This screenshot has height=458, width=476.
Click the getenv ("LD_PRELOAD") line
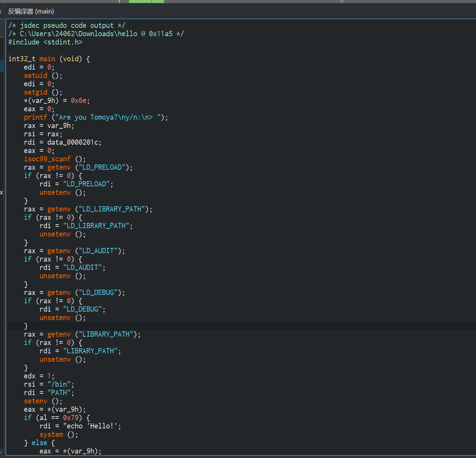pyautogui.click(x=78, y=167)
